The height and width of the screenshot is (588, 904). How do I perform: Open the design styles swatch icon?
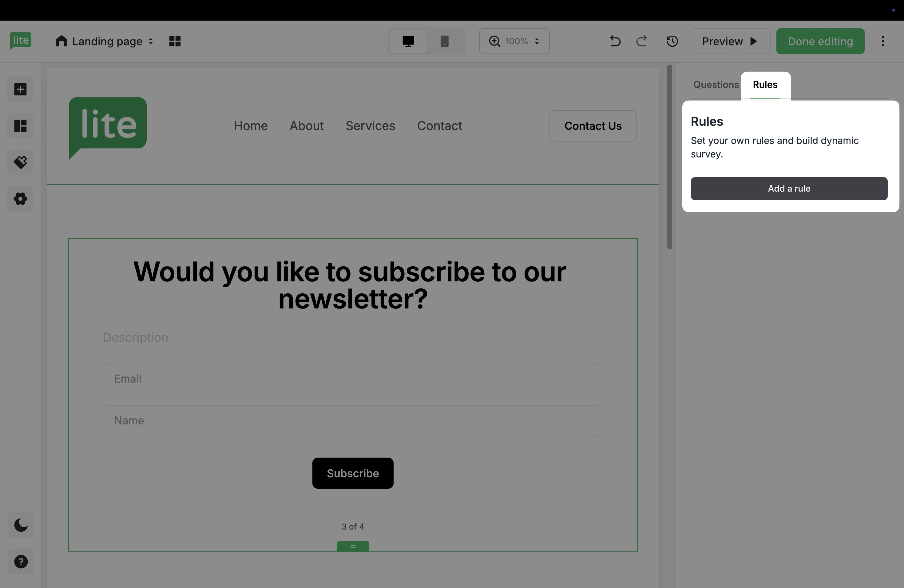[21, 162]
